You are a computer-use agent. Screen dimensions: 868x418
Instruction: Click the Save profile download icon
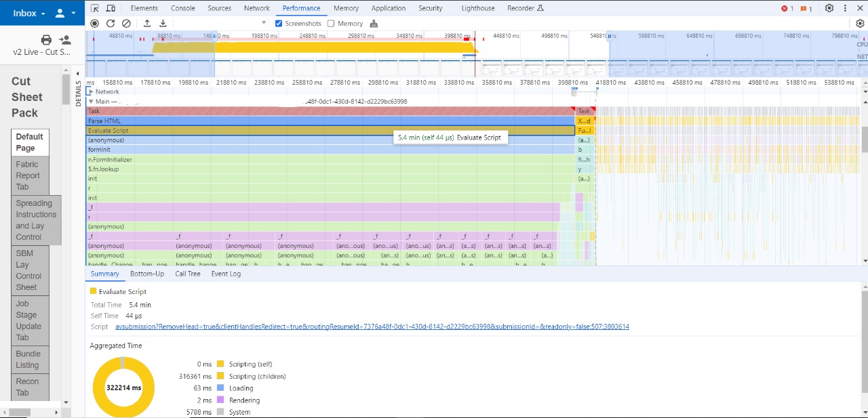click(163, 23)
